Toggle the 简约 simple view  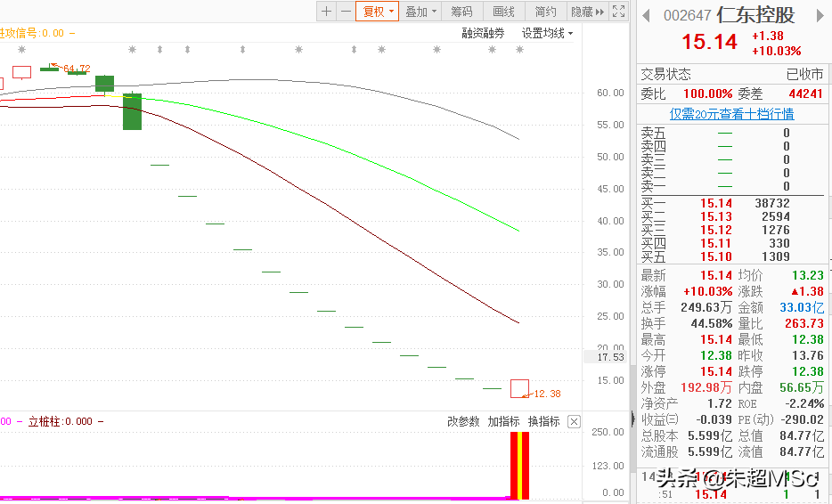(x=545, y=12)
